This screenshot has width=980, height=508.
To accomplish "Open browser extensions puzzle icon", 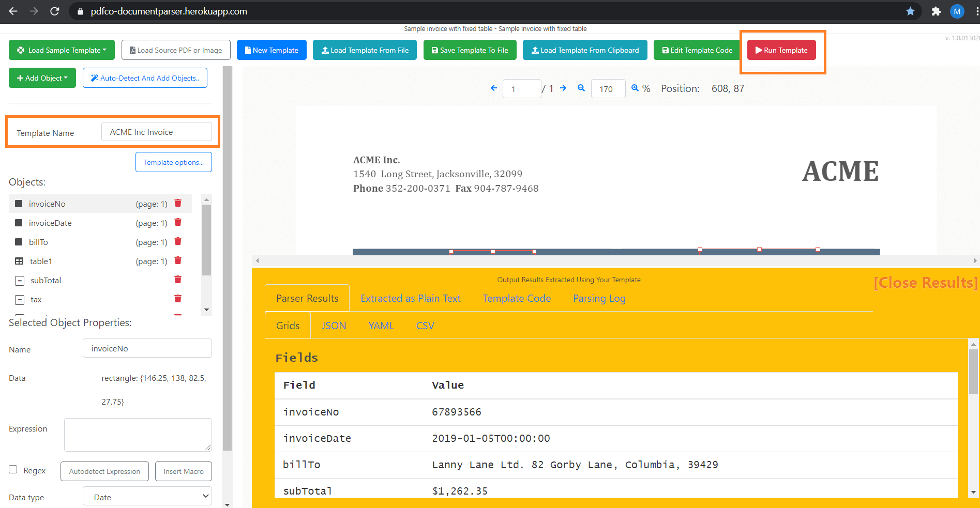I will click(x=936, y=11).
